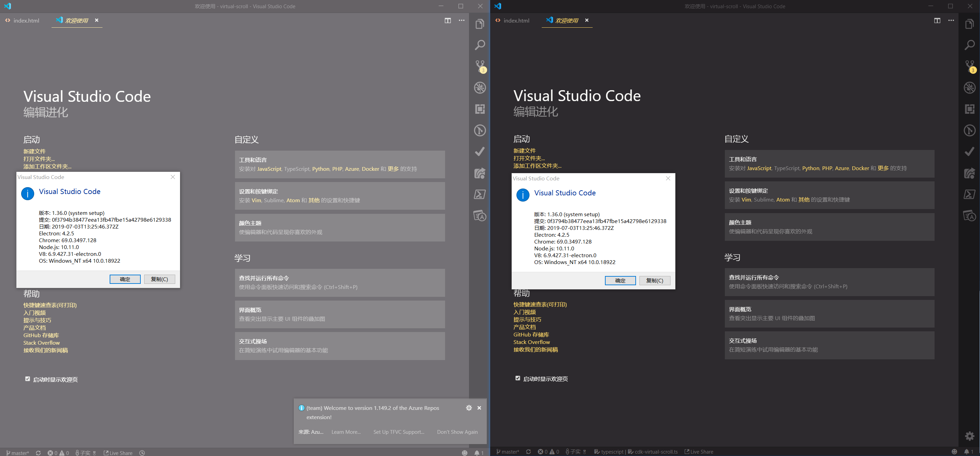
Task: Click 确定 in left About dialog
Action: 125,279
